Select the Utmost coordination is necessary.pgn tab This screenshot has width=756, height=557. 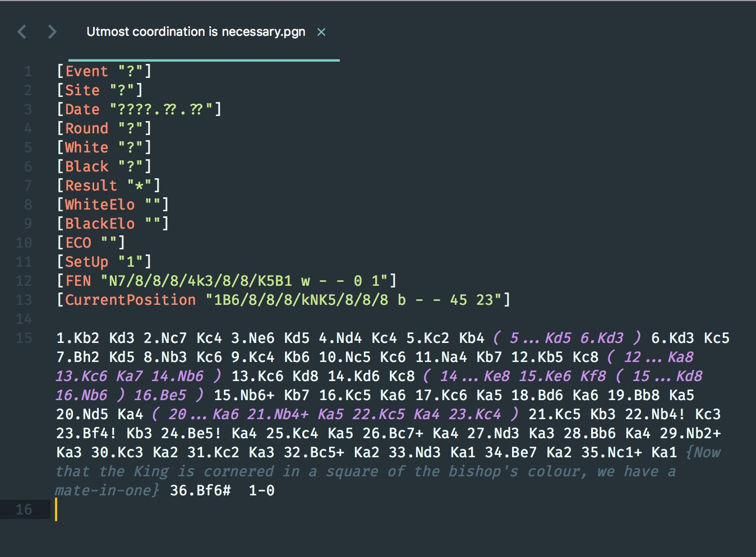click(196, 32)
